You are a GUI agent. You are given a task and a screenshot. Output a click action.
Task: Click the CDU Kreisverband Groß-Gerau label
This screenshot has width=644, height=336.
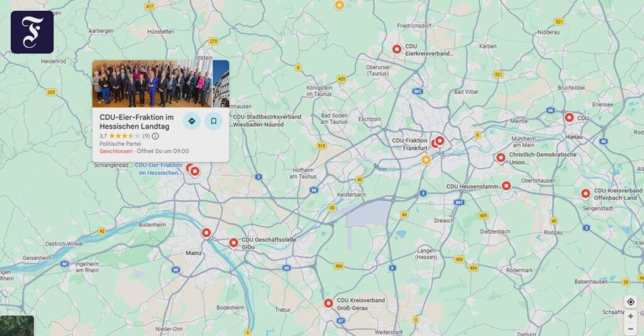[361, 304]
